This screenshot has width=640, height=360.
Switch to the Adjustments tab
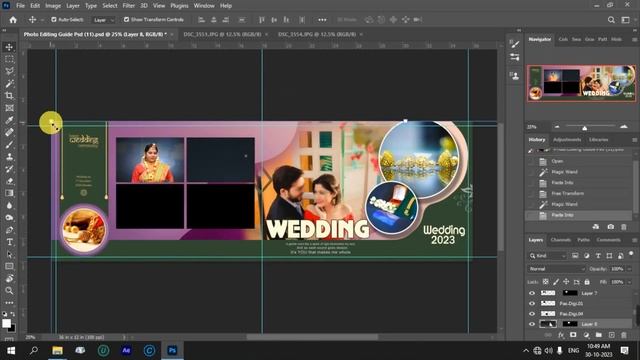click(x=567, y=140)
